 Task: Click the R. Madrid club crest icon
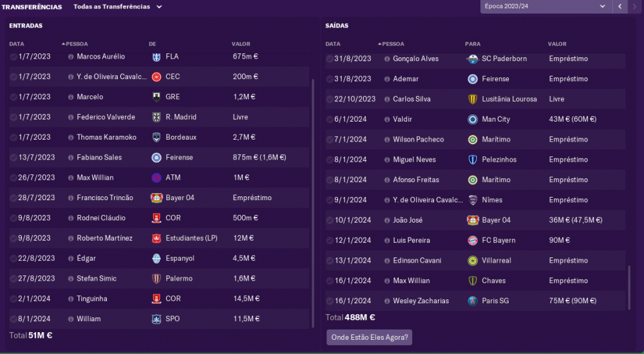156,117
